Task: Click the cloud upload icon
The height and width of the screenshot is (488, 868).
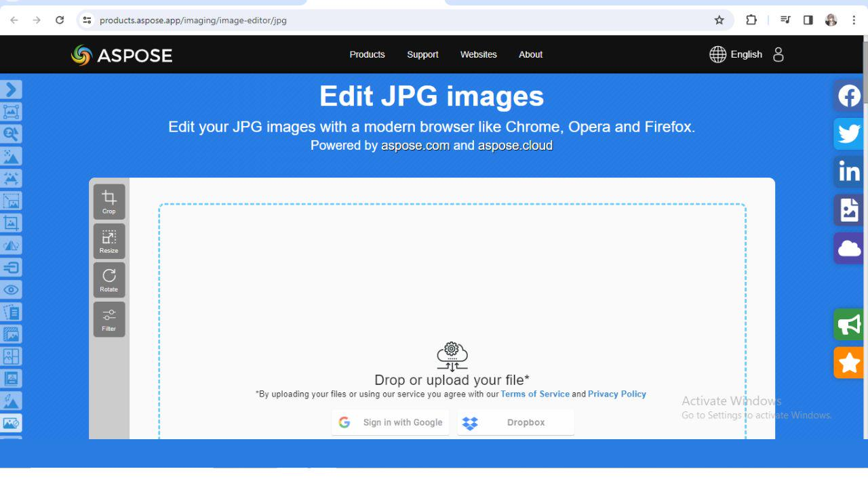Action: (452, 357)
